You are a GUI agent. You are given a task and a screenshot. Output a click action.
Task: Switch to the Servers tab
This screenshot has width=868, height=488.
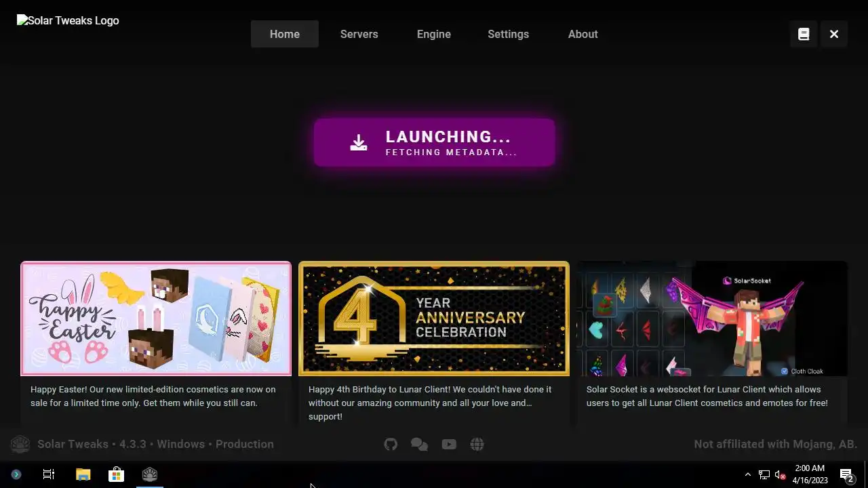(359, 34)
